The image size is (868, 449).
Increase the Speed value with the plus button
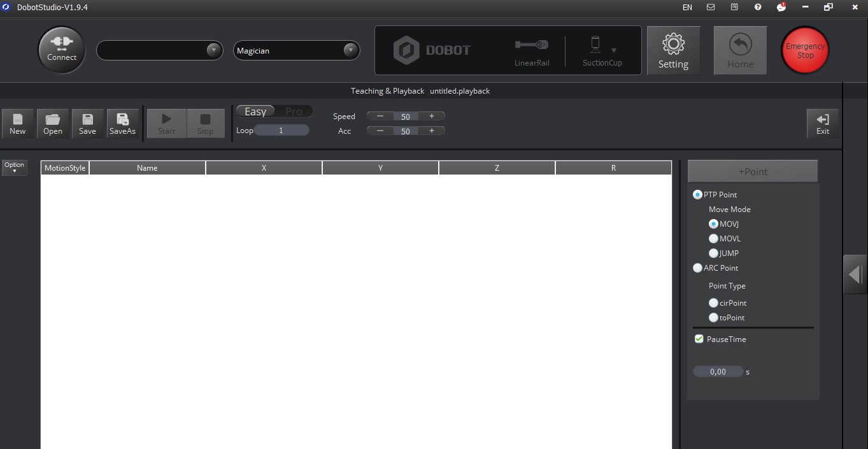(x=432, y=116)
